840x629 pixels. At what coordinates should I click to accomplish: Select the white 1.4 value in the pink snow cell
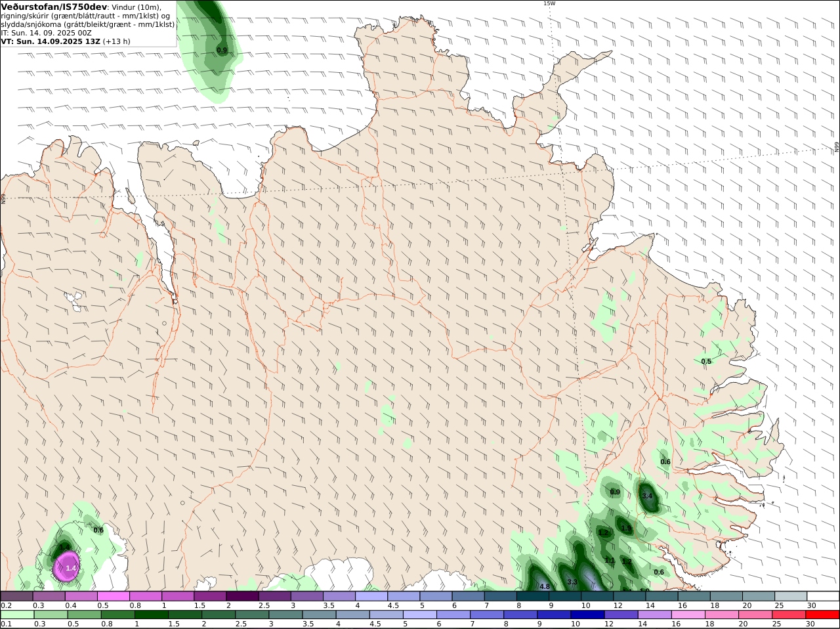(71, 568)
